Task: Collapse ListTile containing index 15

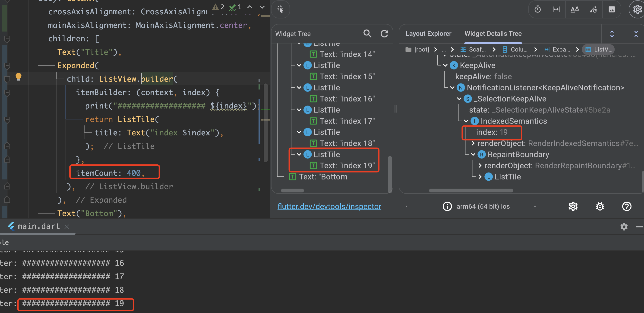Action: (x=299, y=65)
